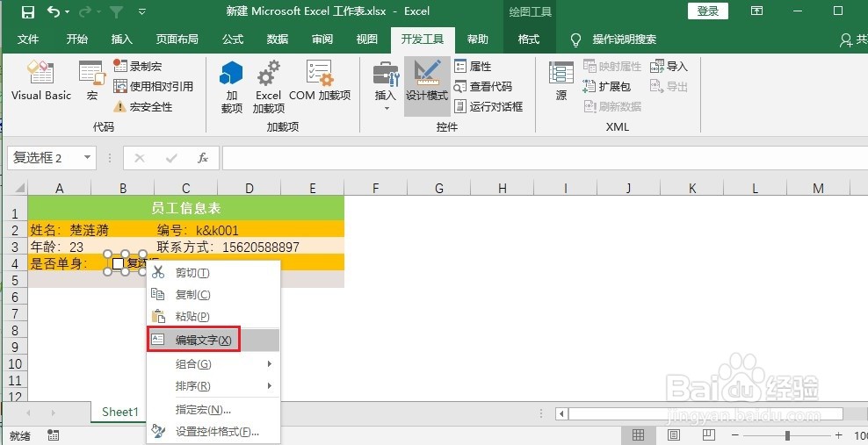868x445 pixels.
Task: Click horizontal scrollbar left arrow
Action: coord(562,413)
